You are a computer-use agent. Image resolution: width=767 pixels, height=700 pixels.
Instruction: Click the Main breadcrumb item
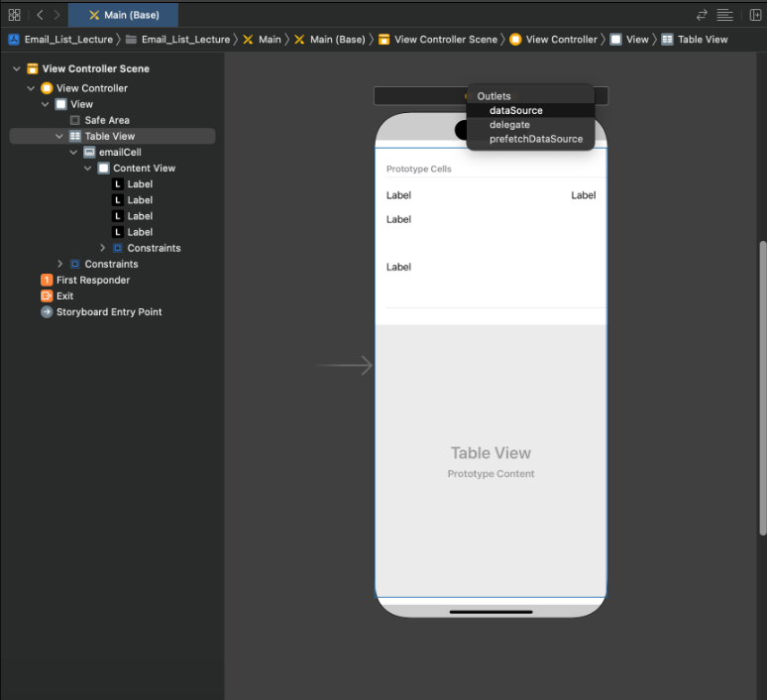263,40
